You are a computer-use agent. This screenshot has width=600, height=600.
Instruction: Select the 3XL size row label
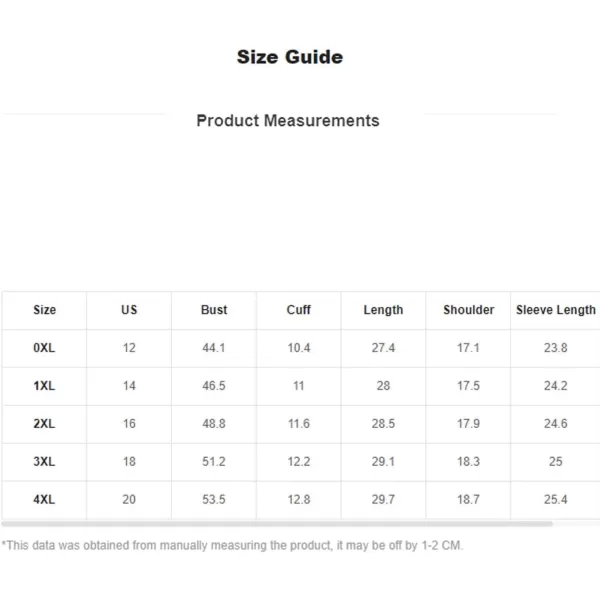point(44,461)
